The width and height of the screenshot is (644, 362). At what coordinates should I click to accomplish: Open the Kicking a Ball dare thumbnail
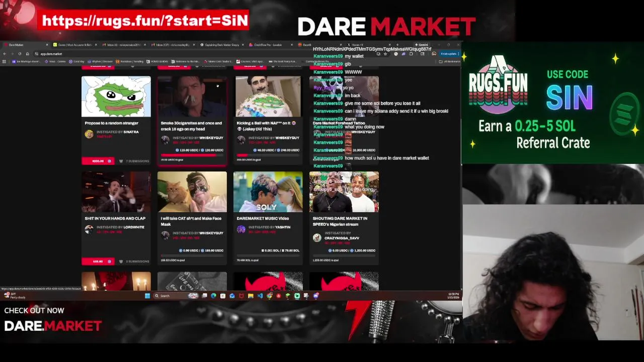click(x=268, y=97)
